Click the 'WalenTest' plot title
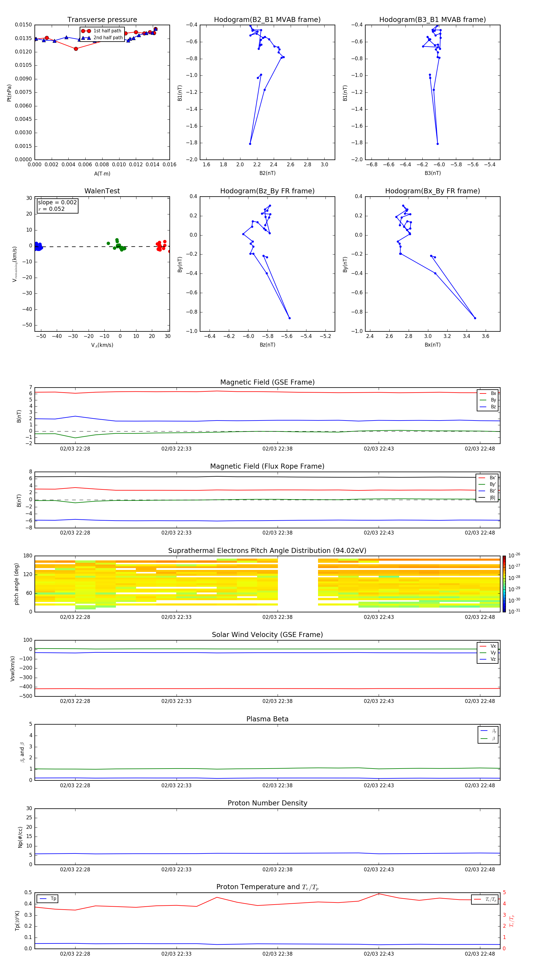The image size is (535, 980). pos(102,191)
